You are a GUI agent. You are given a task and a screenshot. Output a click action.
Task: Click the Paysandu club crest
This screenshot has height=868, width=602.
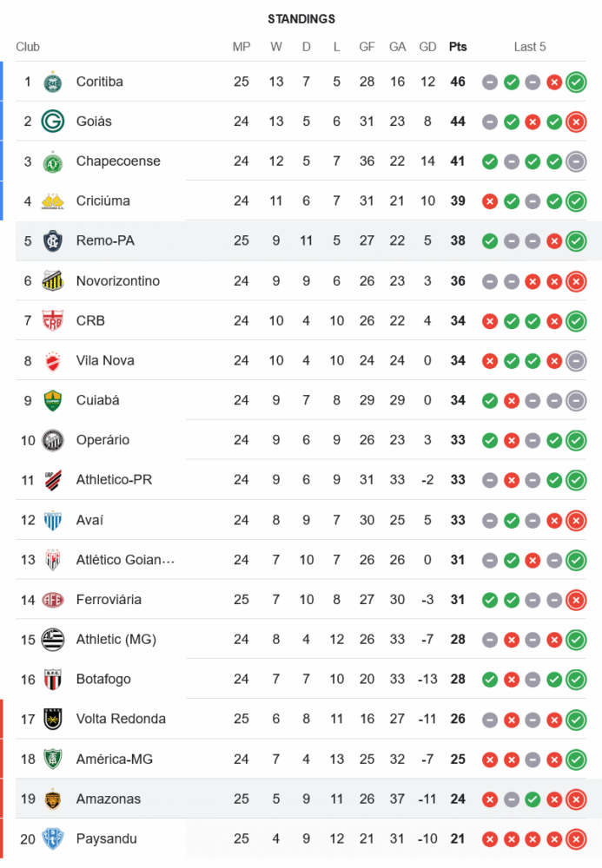[53, 839]
